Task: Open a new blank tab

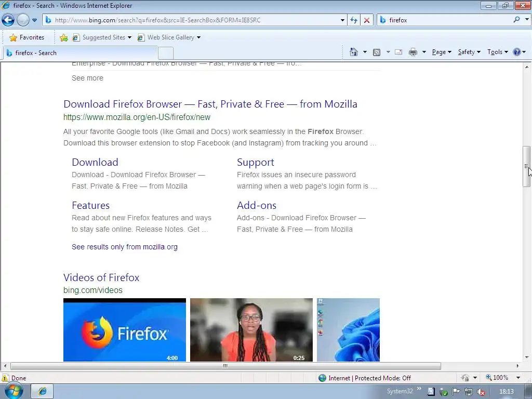Action: [166, 54]
